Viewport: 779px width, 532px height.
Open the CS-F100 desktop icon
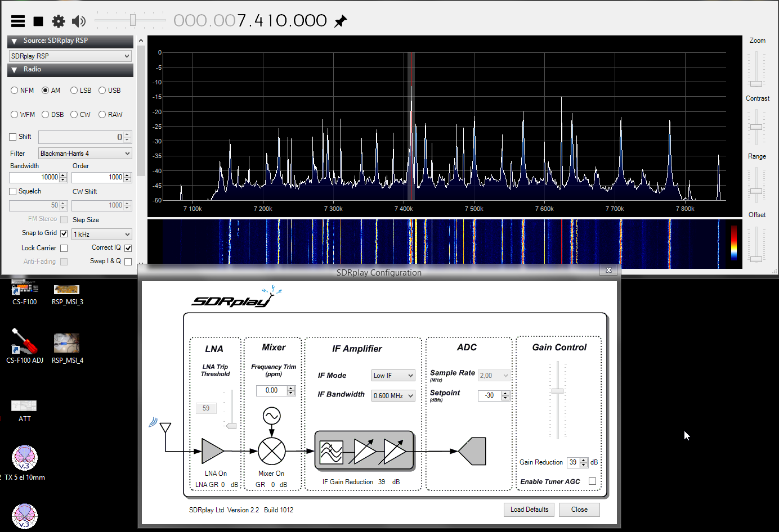coord(25,292)
